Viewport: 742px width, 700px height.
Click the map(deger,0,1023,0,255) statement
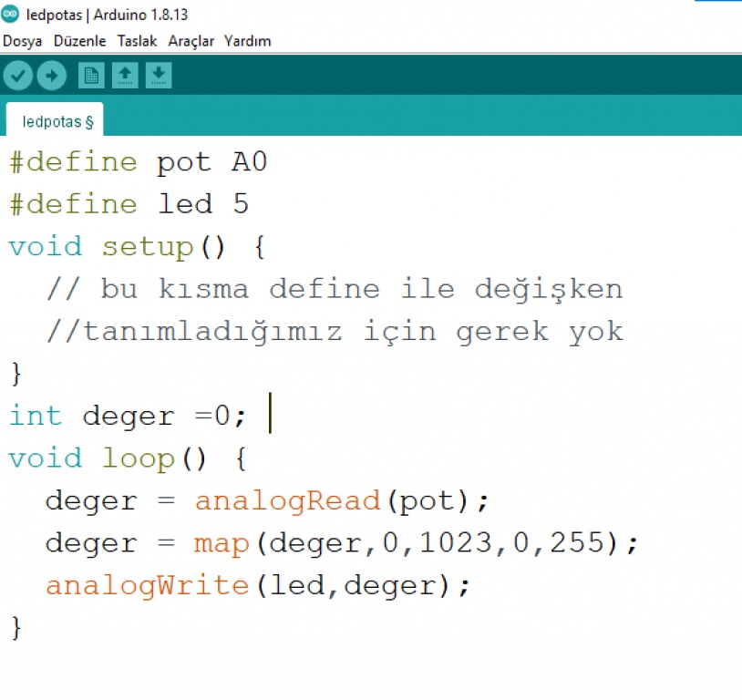point(342,543)
